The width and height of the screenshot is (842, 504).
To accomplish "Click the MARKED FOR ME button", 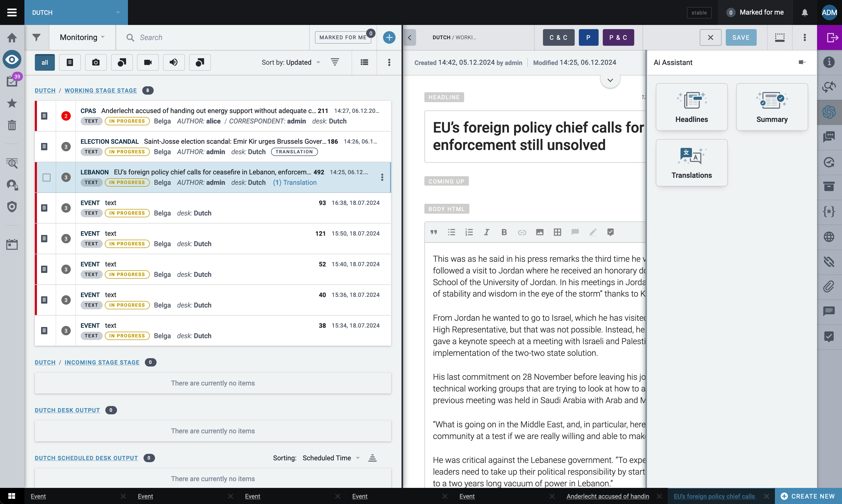I will 343,37.
